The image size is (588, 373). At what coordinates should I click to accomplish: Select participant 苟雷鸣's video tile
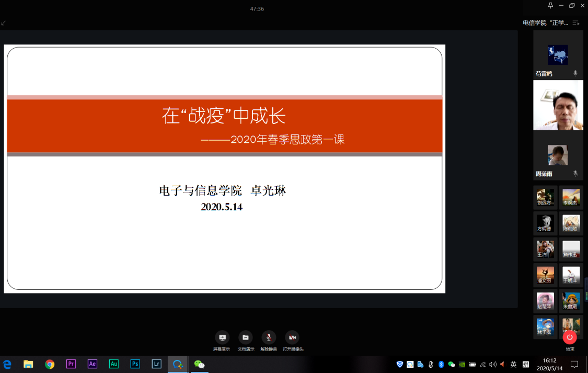(558, 55)
